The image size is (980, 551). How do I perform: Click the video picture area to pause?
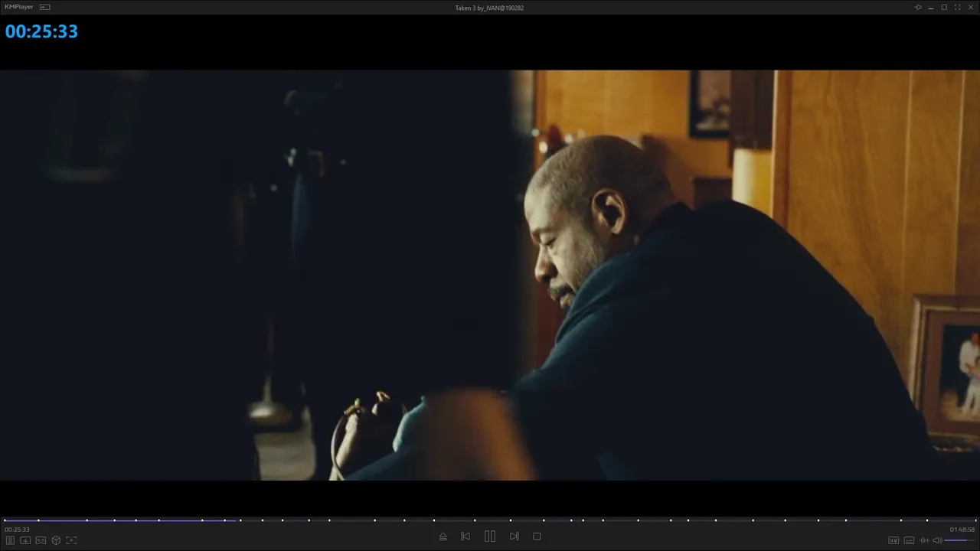coord(490,275)
